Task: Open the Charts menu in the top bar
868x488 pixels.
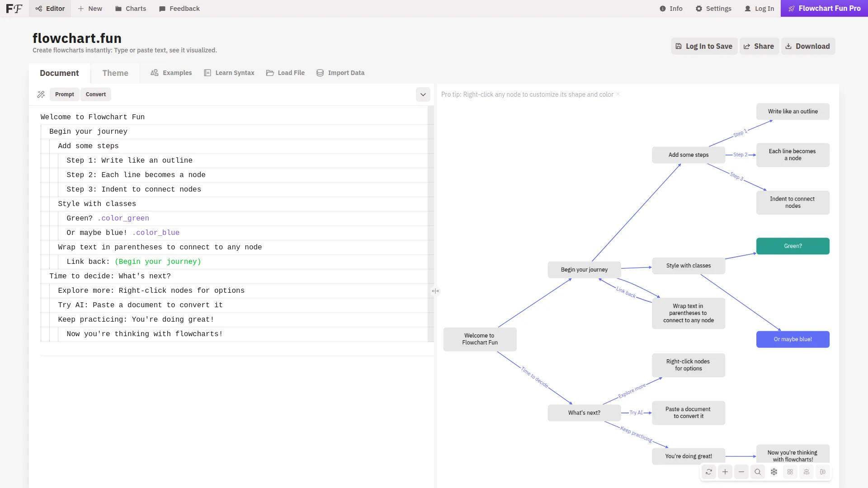Action: click(131, 9)
